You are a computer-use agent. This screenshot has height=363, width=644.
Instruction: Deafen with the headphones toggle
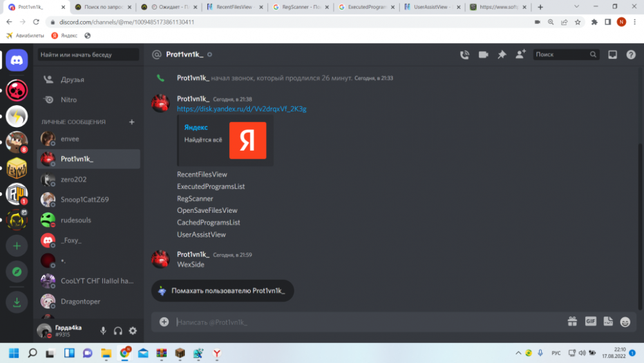118,331
